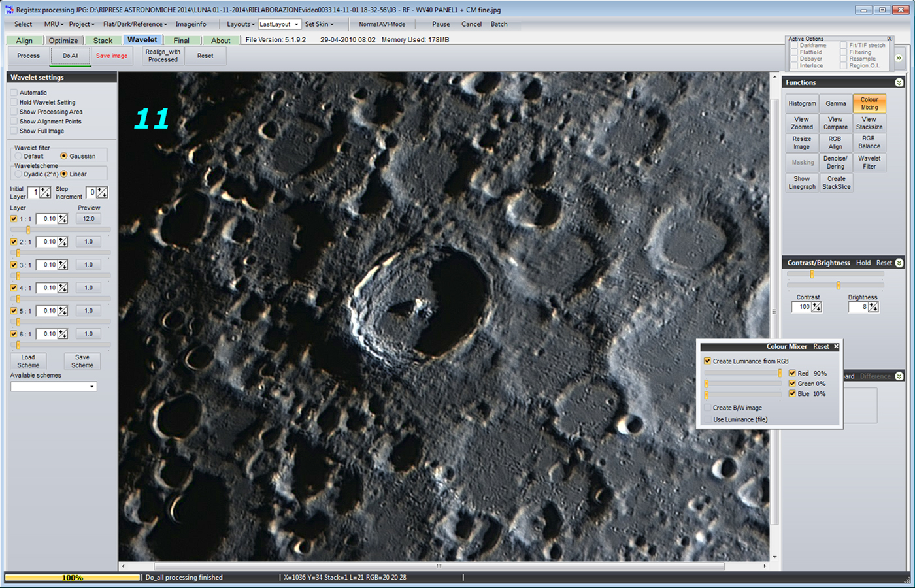Screen dimensions: 915x588
Task: Collapse the Contrast/Brightness panel chevron
Action: click(899, 263)
